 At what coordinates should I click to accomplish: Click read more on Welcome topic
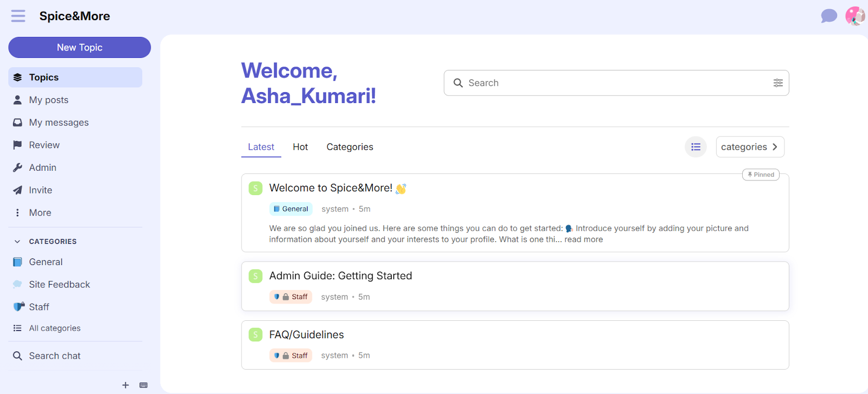[584, 240]
